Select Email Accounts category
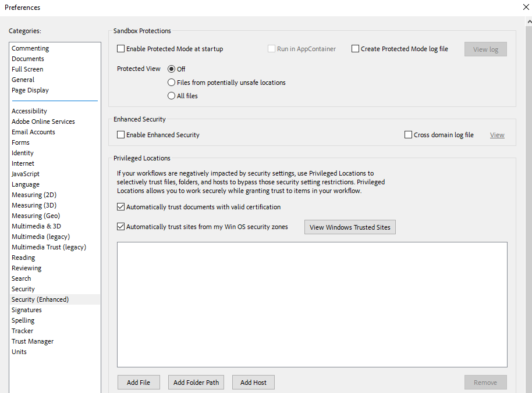 point(55,132)
